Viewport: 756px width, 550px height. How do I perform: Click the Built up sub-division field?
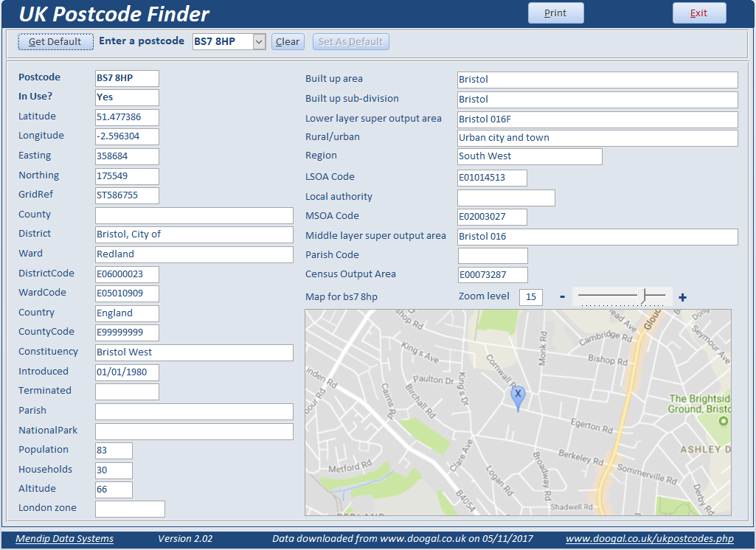pyautogui.click(x=597, y=100)
